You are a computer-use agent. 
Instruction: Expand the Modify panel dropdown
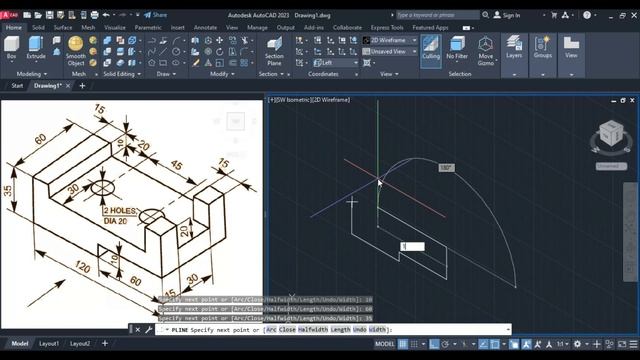pyautogui.click(x=222, y=74)
